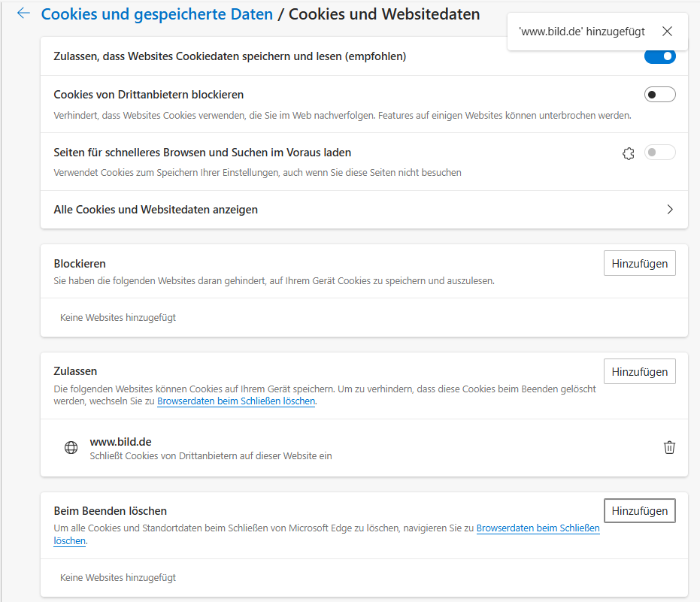Click the shield icon beside preload toggle
This screenshot has width=700, height=602.
click(629, 153)
